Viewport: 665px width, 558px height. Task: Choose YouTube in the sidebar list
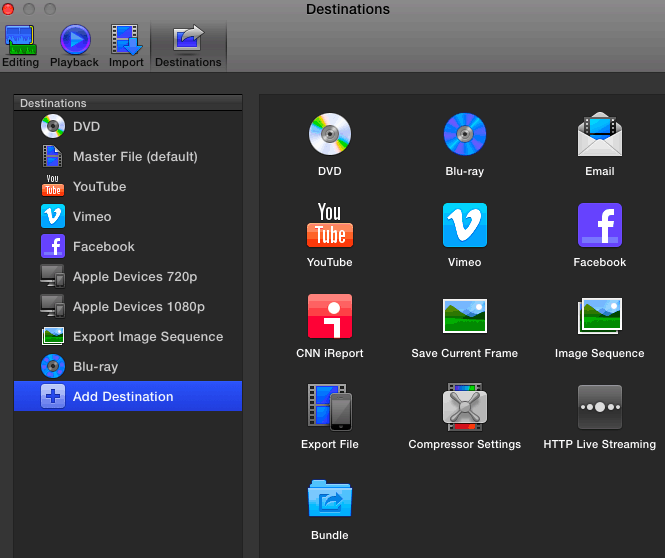pos(128,187)
